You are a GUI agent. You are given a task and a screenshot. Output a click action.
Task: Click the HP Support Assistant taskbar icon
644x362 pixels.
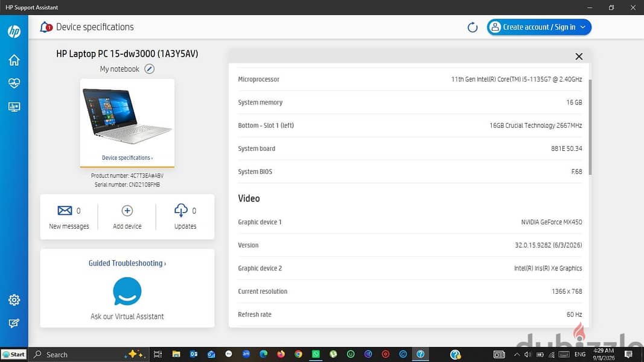[420, 354]
